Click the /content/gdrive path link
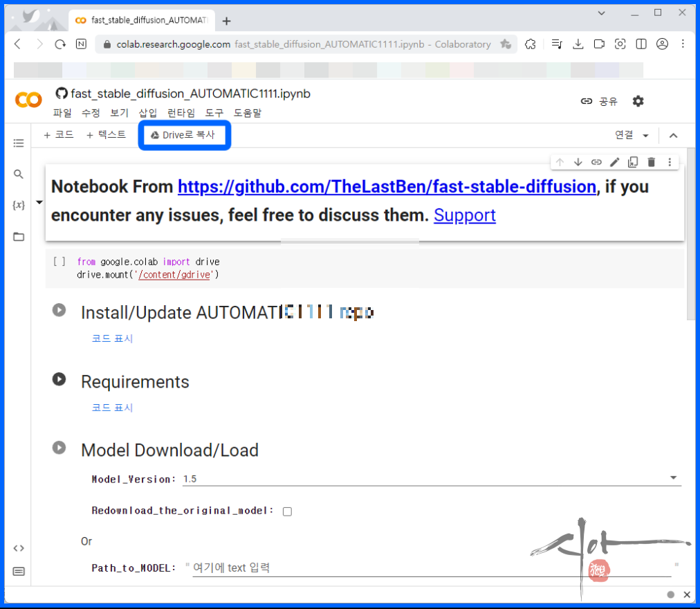700x609 pixels. tap(174, 275)
